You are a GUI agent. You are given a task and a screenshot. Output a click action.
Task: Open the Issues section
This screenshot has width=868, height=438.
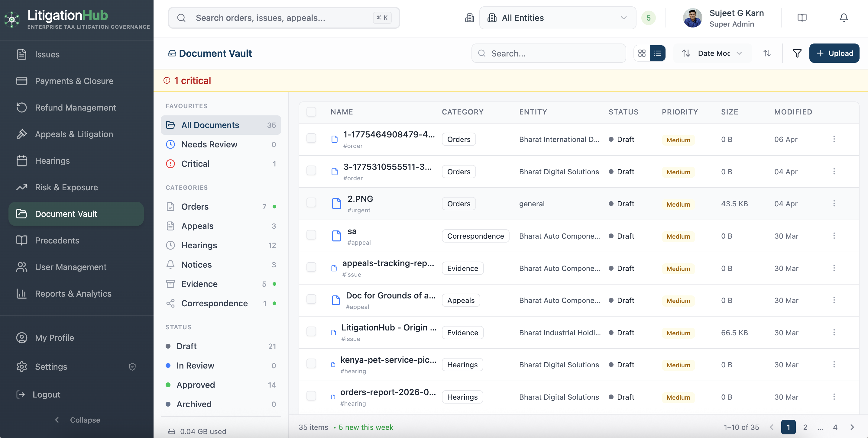point(76,55)
